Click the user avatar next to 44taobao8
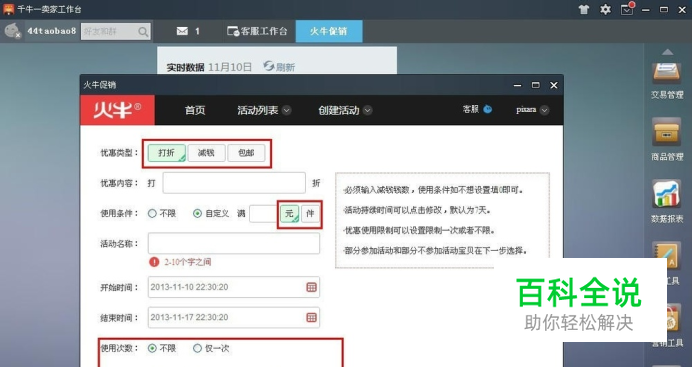 [x=12, y=31]
